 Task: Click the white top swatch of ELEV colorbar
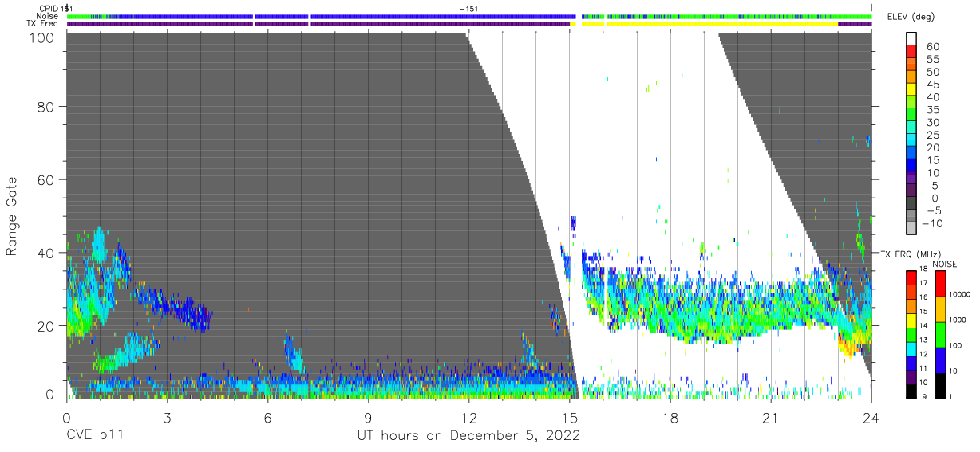[x=911, y=38]
